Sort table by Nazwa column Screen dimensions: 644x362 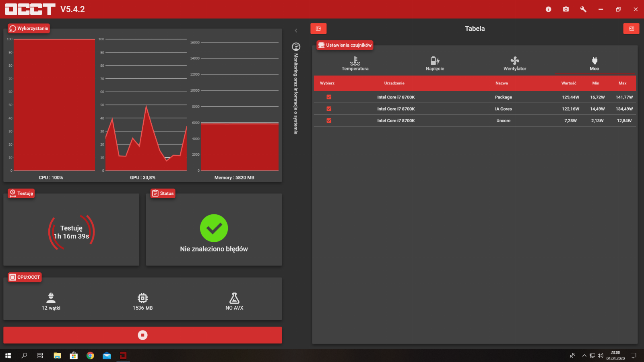(x=502, y=83)
